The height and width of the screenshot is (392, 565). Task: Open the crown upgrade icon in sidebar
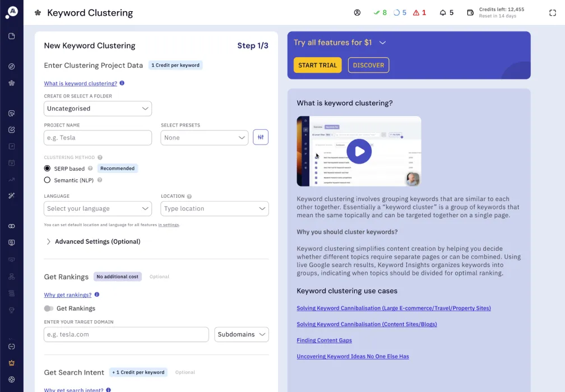click(x=12, y=363)
